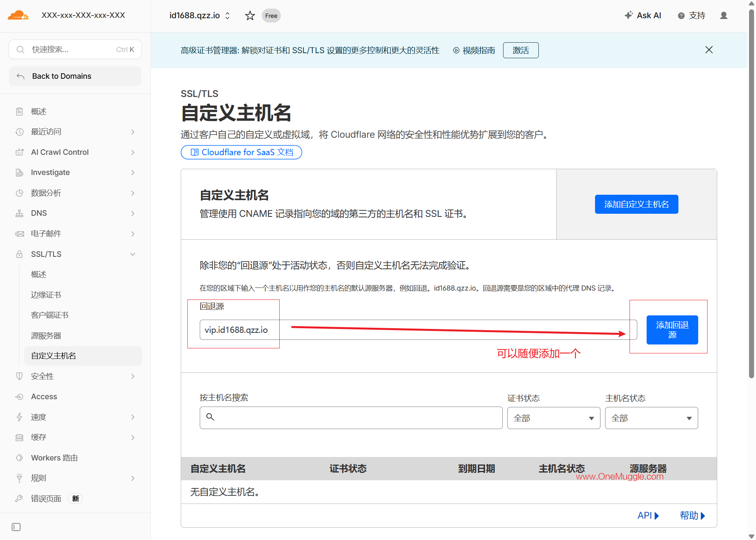
Task: Expand the DNS section chevron
Action: [x=133, y=213]
